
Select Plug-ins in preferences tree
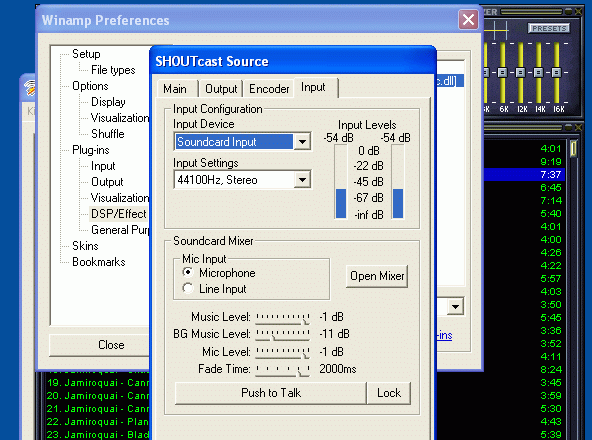point(91,150)
